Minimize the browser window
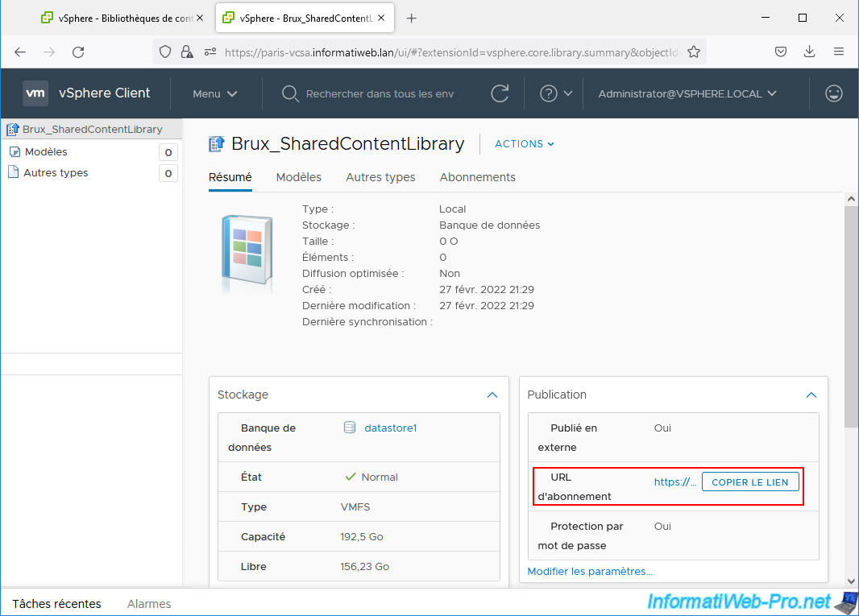 (766, 18)
